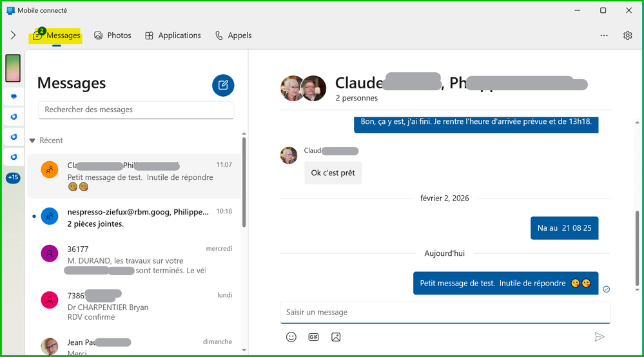Click the Saisir un message input box
This screenshot has height=357, width=644.
[x=445, y=313]
